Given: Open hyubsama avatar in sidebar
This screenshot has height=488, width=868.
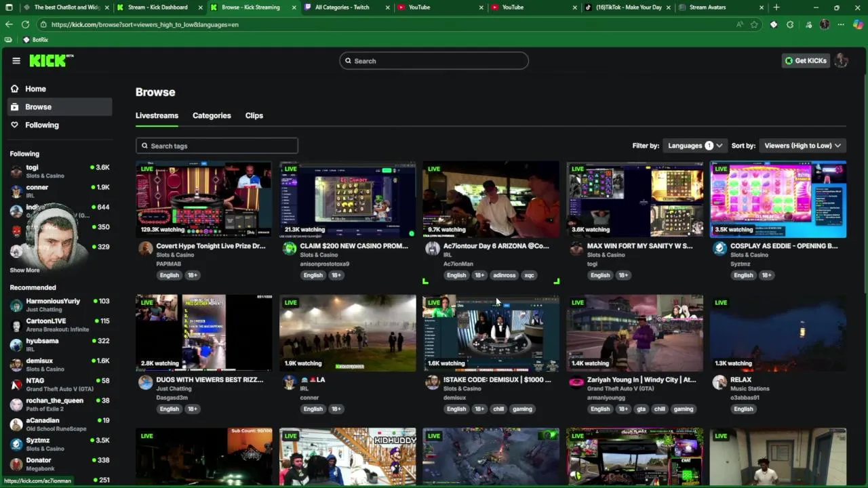Looking at the screenshot, I should click(x=16, y=344).
